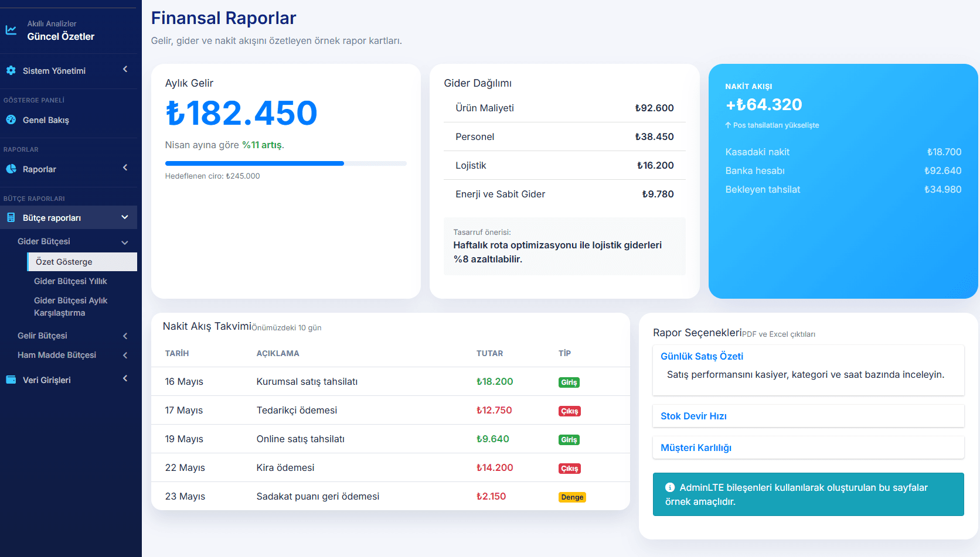Expand the Gelir Bütçesi chevron

point(125,336)
